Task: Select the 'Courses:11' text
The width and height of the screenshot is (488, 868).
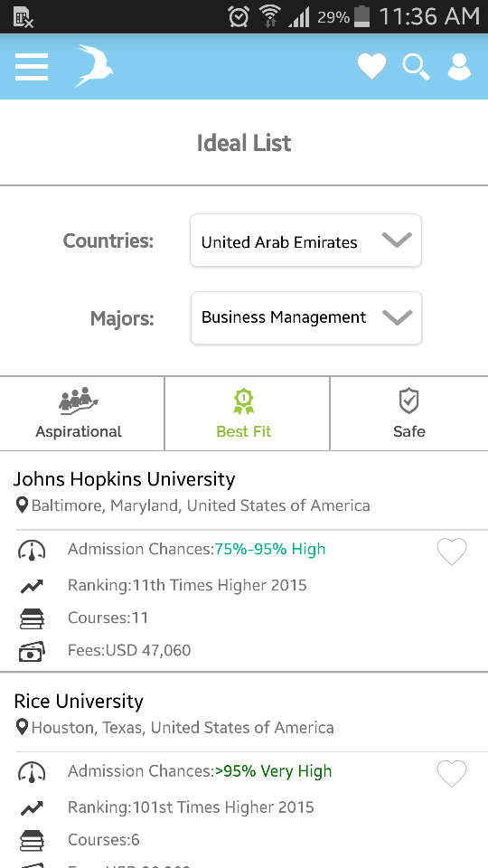Action: [x=108, y=618]
